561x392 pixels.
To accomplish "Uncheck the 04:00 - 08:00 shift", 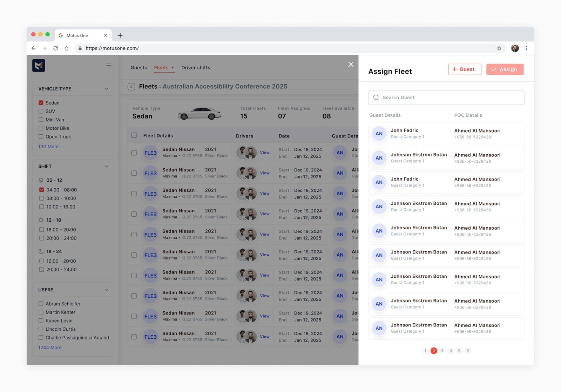I will tap(42, 190).
